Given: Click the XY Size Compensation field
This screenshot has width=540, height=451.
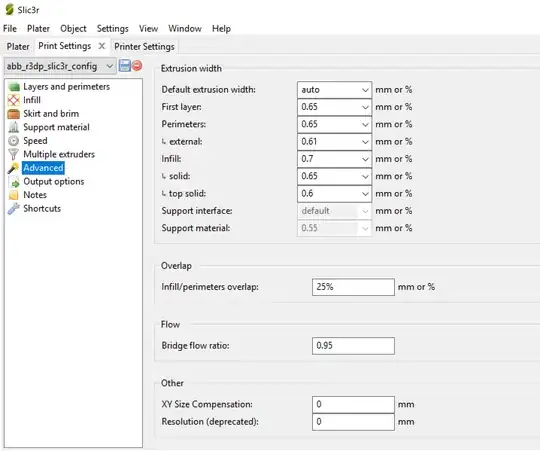Looking at the screenshot, I should coord(353,404).
